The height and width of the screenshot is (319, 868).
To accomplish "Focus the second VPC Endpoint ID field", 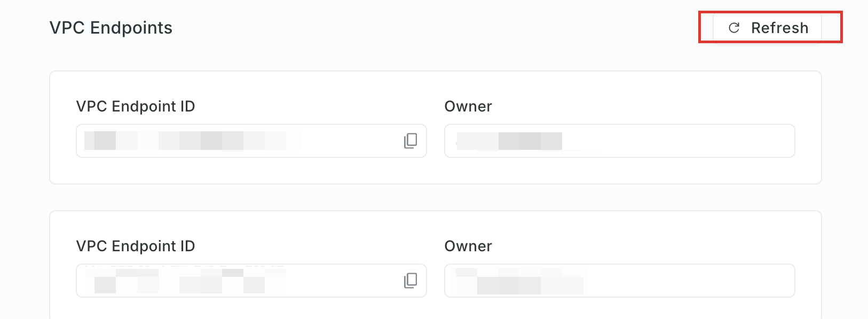I will coord(251,281).
